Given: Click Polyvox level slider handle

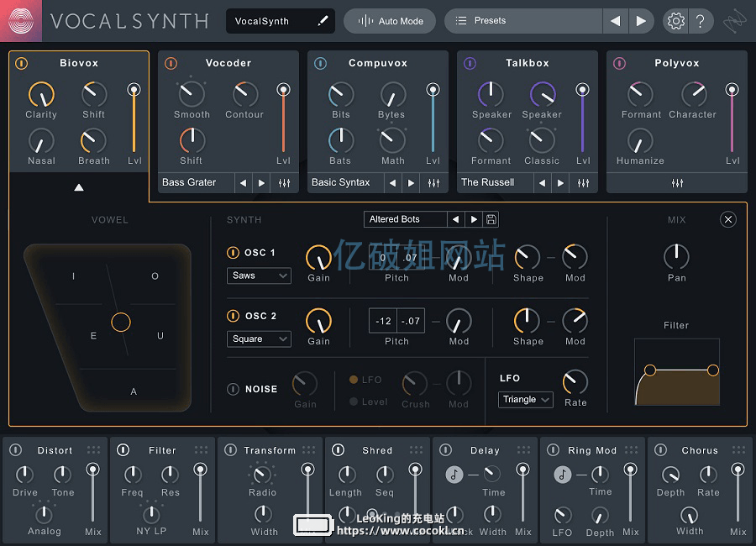Looking at the screenshot, I should [732, 89].
